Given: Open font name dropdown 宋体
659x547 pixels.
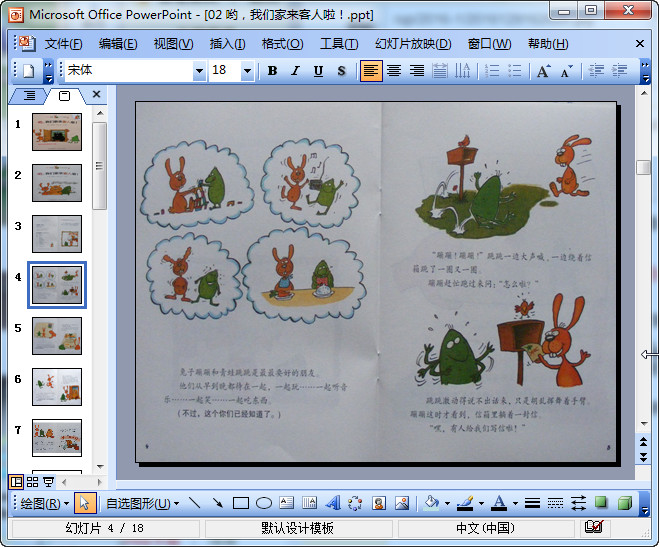Looking at the screenshot, I should (x=199, y=71).
